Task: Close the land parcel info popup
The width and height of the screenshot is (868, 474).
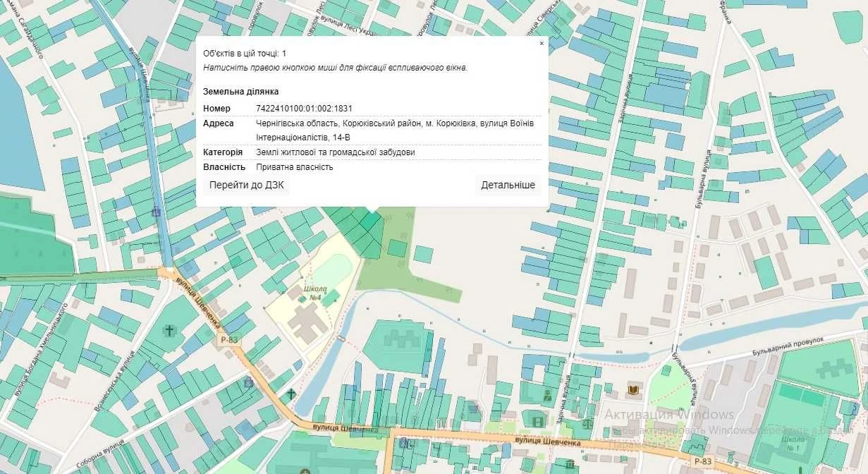Action: point(542,44)
